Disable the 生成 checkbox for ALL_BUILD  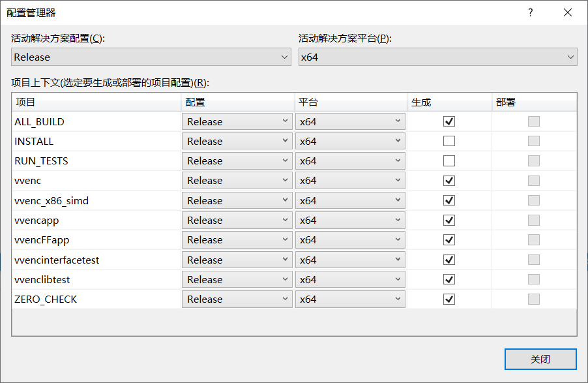coord(448,121)
